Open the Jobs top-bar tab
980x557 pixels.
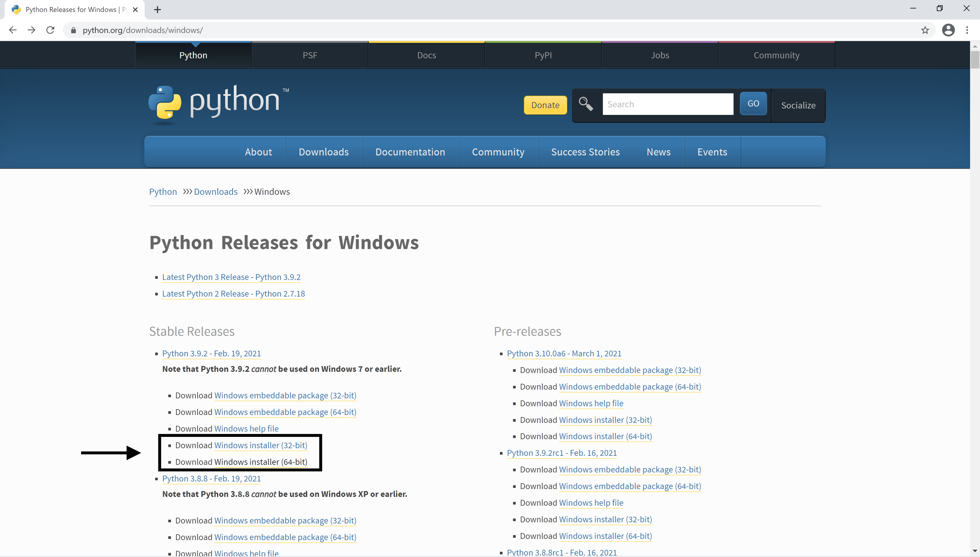(660, 55)
